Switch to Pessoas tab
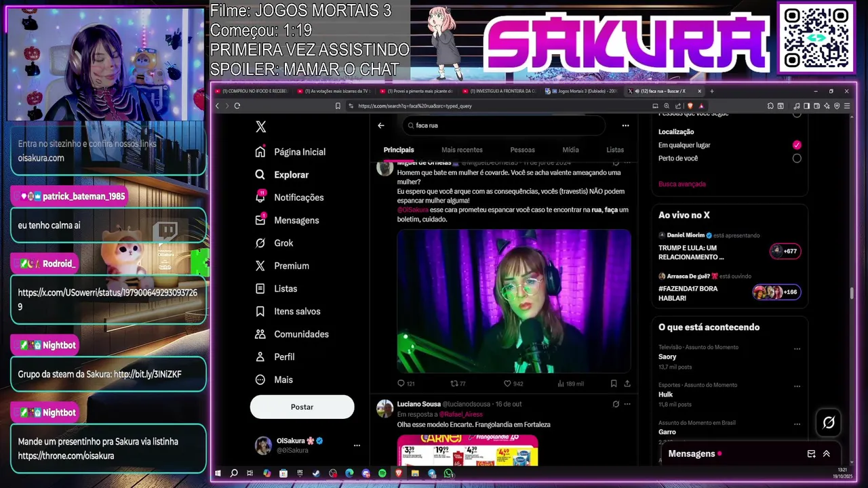 tap(522, 150)
